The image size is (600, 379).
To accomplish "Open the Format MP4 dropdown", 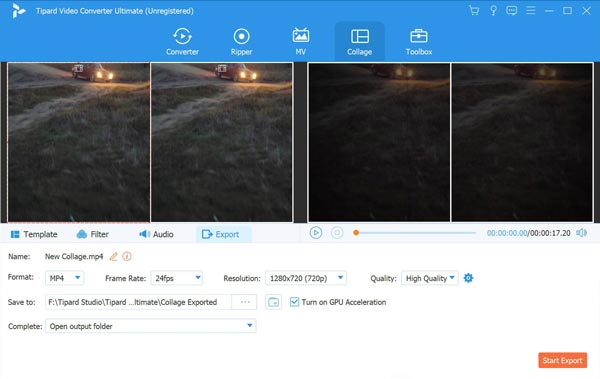I will point(64,278).
